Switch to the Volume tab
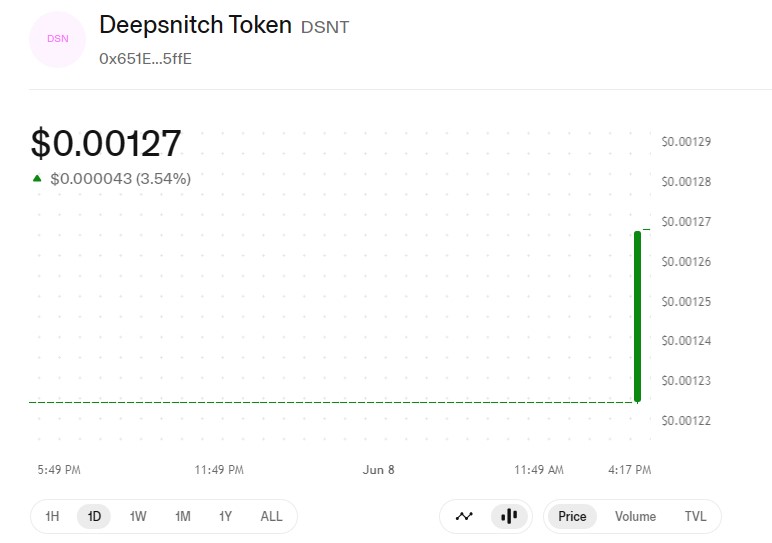772x543 pixels. [635, 516]
